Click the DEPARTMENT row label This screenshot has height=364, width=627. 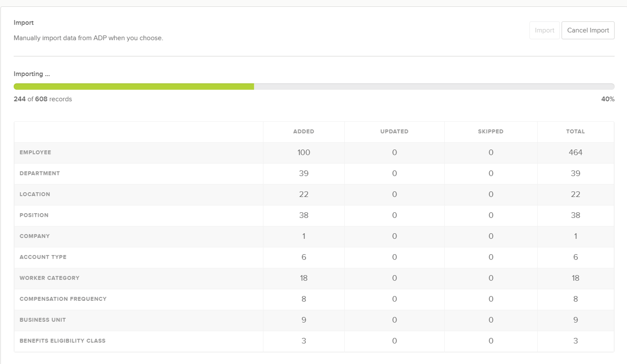coord(40,173)
